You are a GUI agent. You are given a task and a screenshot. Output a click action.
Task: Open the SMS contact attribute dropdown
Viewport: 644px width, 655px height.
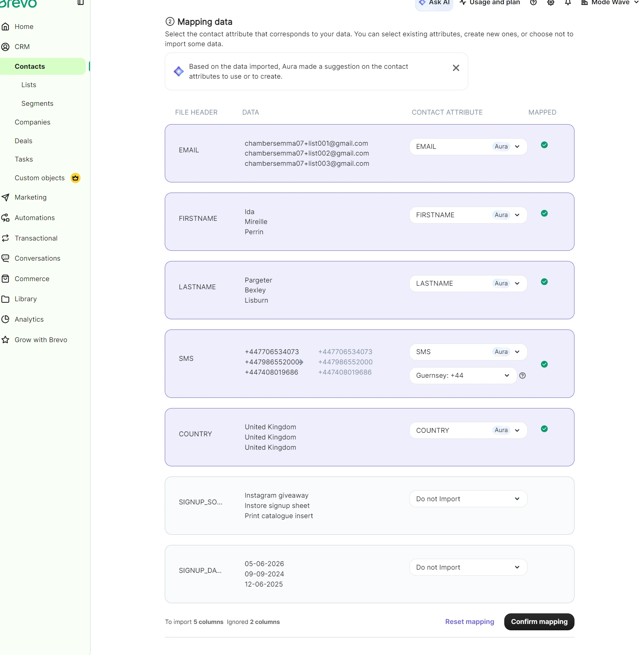[468, 352]
